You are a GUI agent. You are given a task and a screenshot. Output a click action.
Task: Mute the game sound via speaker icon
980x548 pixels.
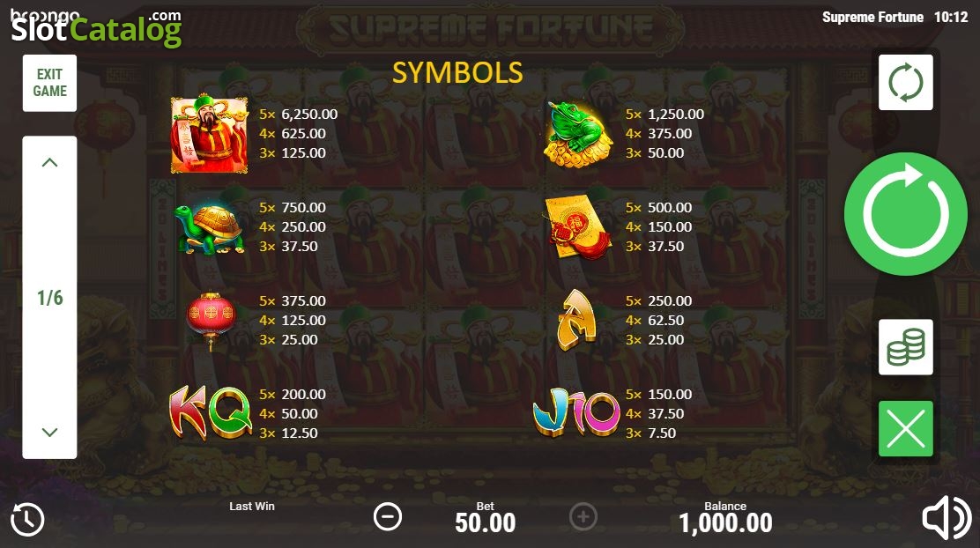pyautogui.click(x=947, y=517)
